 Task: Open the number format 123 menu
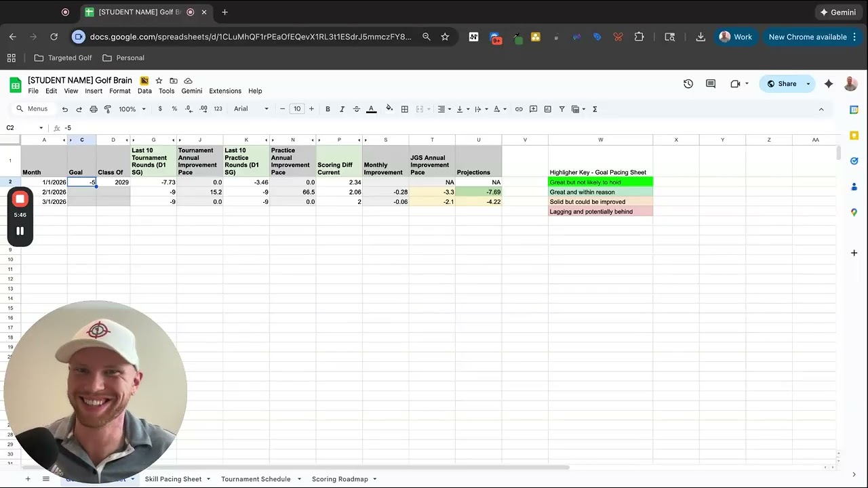(218, 109)
